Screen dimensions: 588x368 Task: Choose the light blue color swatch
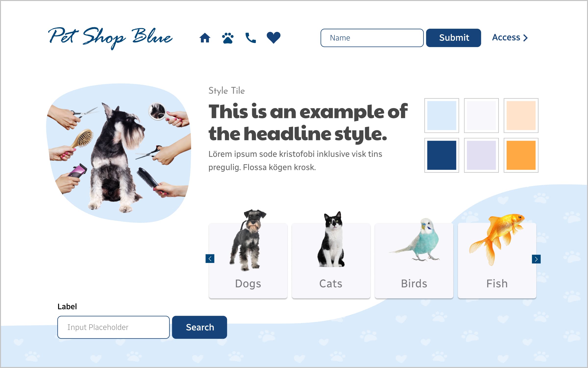pyautogui.click(x=442, y=116)
